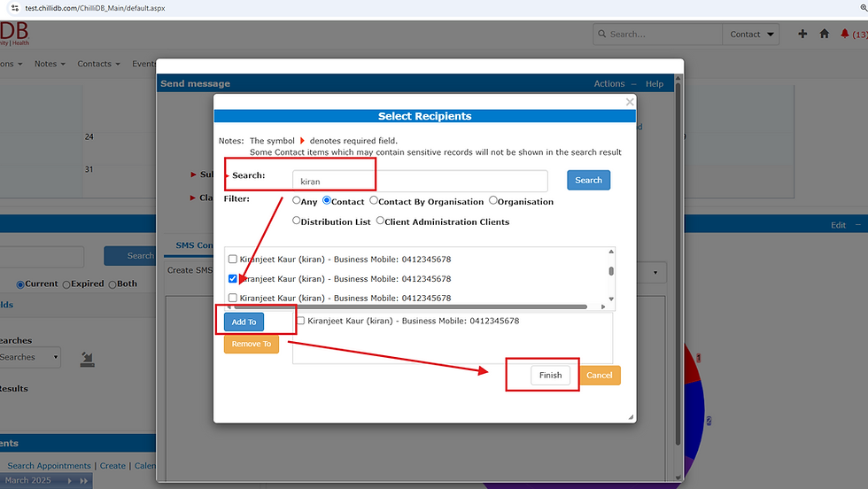Click the Finish button
The image size is (868, 489).
[550, 375]
